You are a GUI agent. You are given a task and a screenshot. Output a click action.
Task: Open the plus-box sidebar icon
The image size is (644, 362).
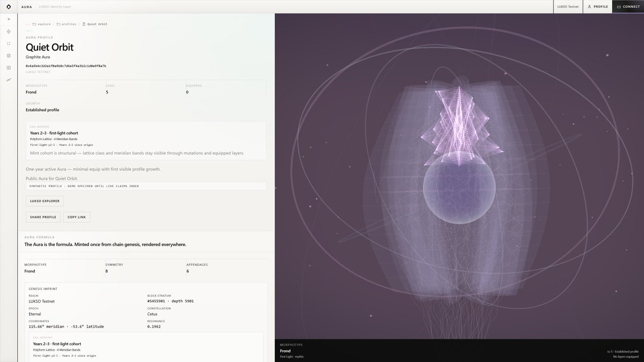pyautogui.click(x=9, y=68)
